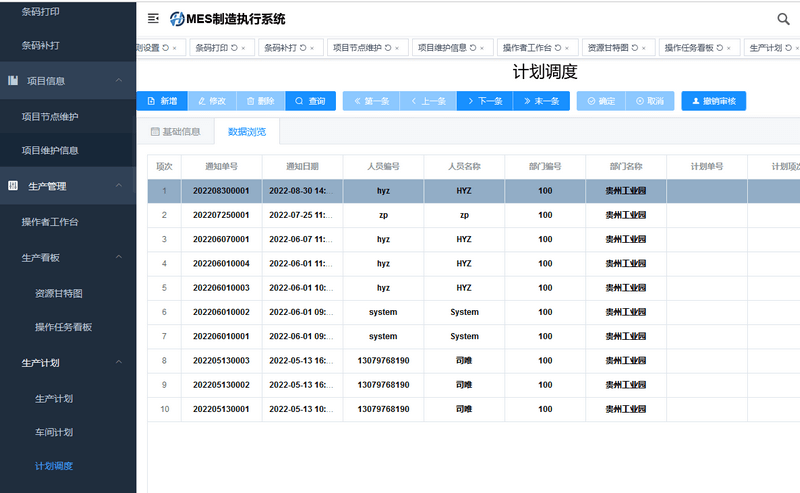Click the 修改 button

(x=212, y=101)
